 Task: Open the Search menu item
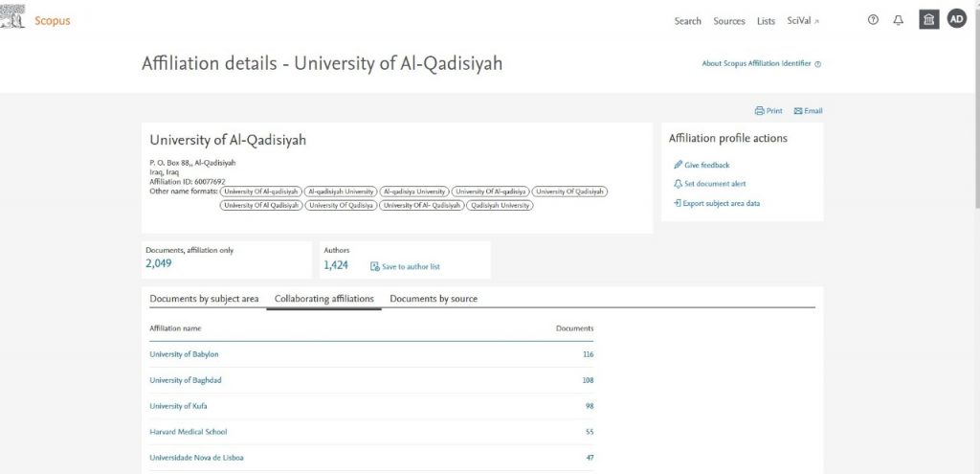[687, 21]
